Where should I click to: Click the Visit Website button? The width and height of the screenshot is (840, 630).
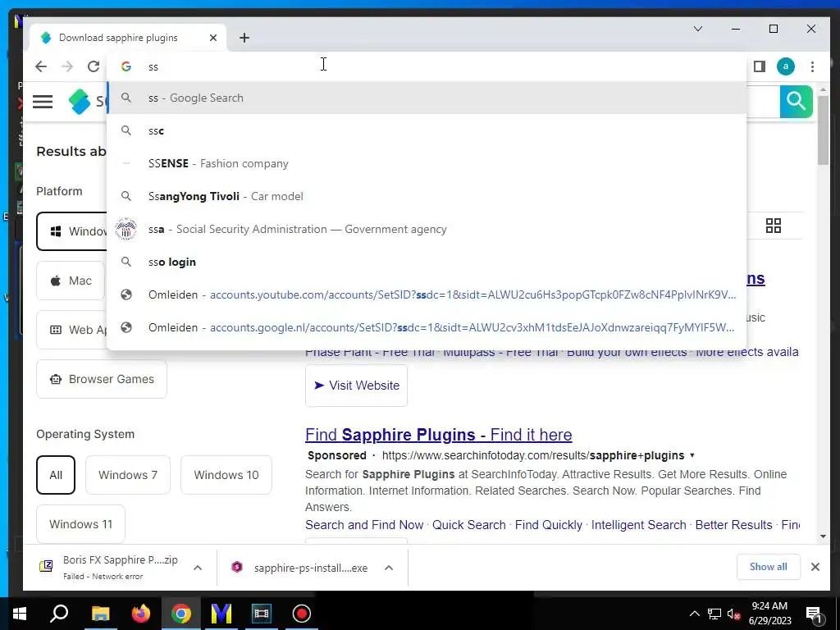[x=356, y=386]
